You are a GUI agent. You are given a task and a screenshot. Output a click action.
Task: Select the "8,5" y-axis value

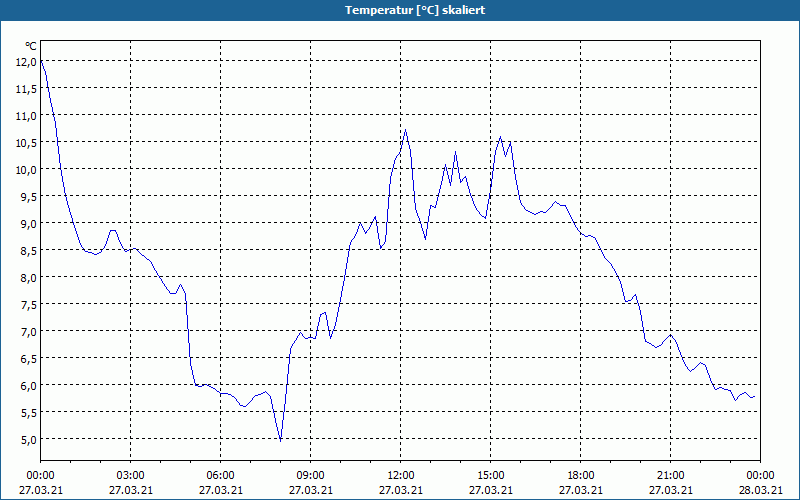pos(29,251)
